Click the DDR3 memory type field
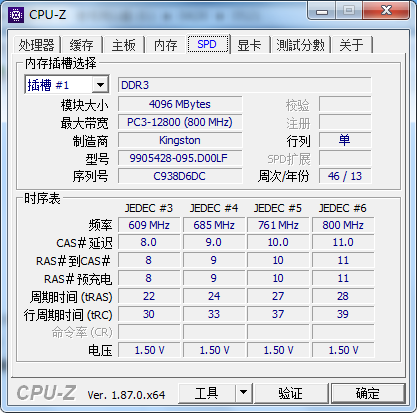Screen dimensions: 419x415 (244, 85)
